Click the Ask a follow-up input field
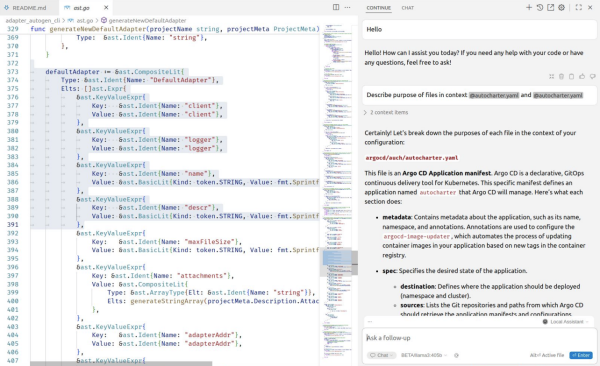 (478, 338)
